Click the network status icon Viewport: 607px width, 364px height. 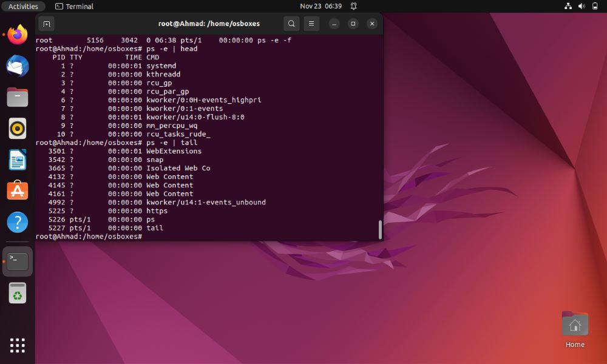coord(568,6)
